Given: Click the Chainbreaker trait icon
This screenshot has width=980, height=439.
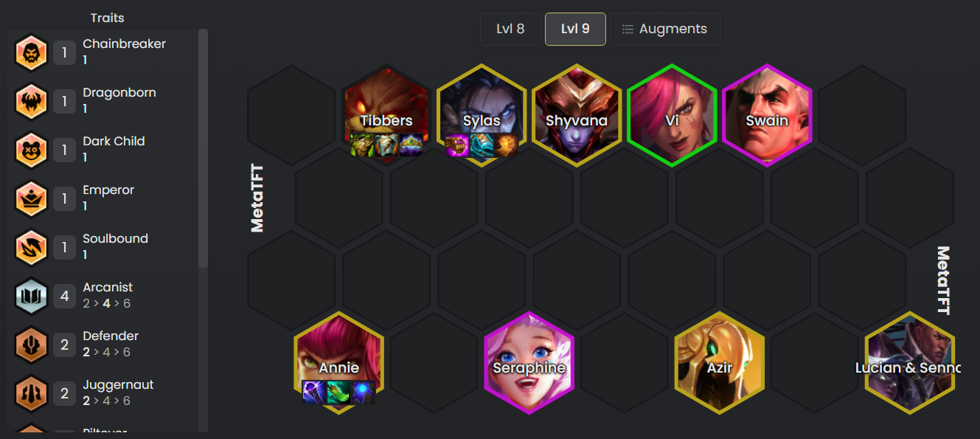Looking at the screenshot, I should point(31,53).
